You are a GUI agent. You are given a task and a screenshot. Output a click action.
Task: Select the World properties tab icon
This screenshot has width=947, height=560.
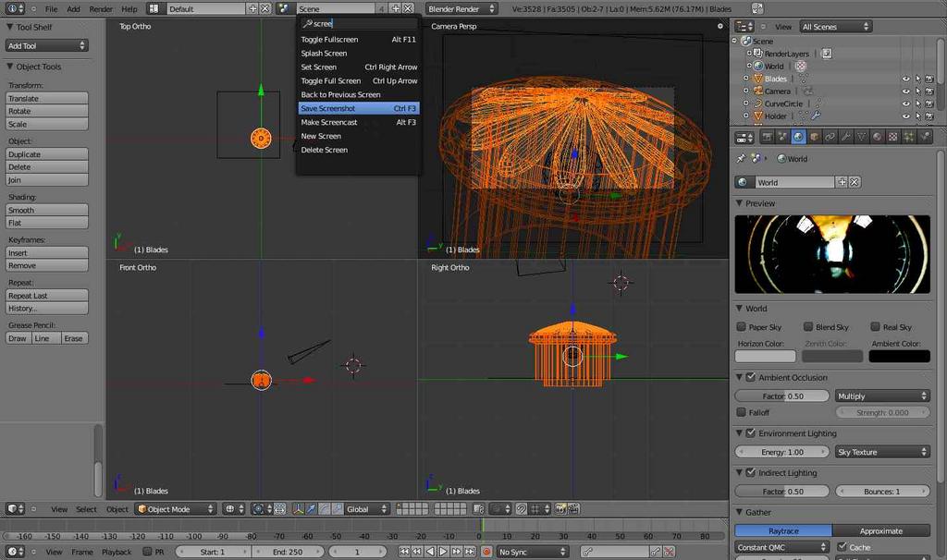point(798,137)
